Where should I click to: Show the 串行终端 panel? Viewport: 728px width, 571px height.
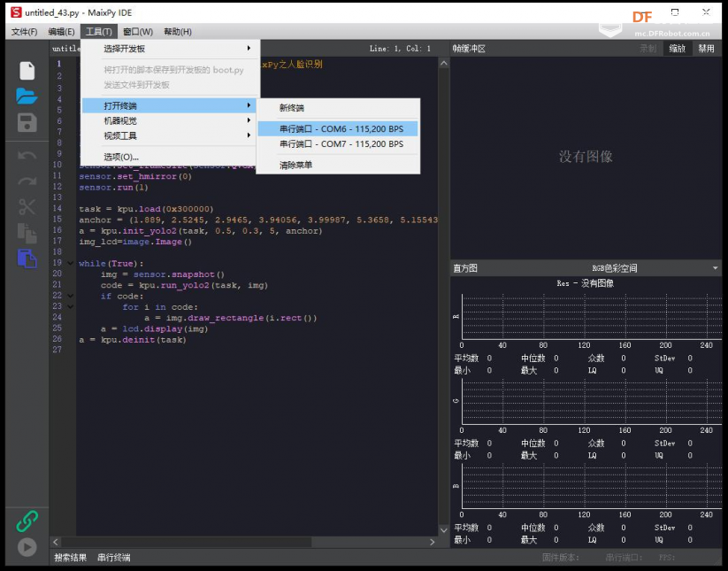[x=114, y=558]
